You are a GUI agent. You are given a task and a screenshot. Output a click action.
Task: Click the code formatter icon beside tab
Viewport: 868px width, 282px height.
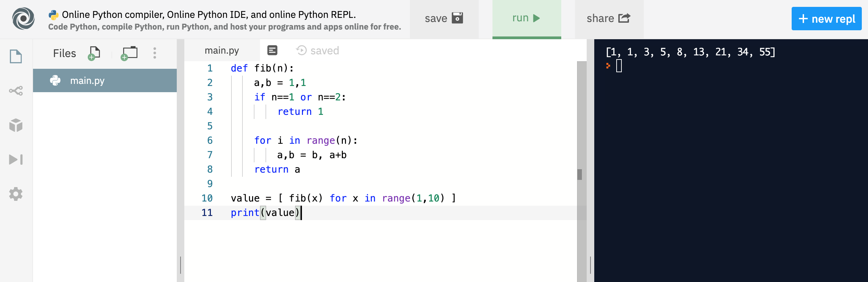coord(272,51)
